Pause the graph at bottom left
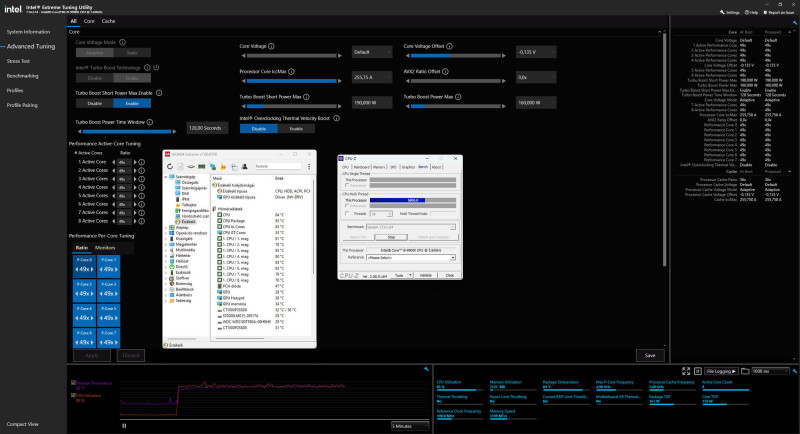 [x=124, y=425]
